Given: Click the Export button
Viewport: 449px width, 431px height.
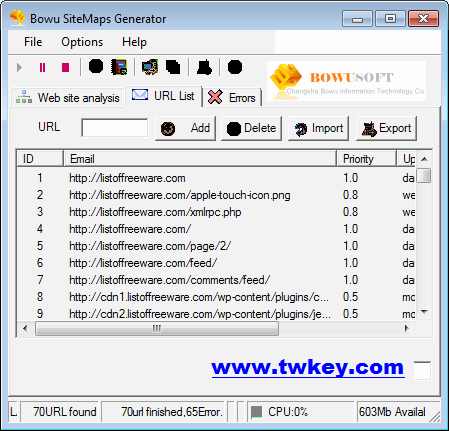Looking at the screenshot, I should (386, 128).
